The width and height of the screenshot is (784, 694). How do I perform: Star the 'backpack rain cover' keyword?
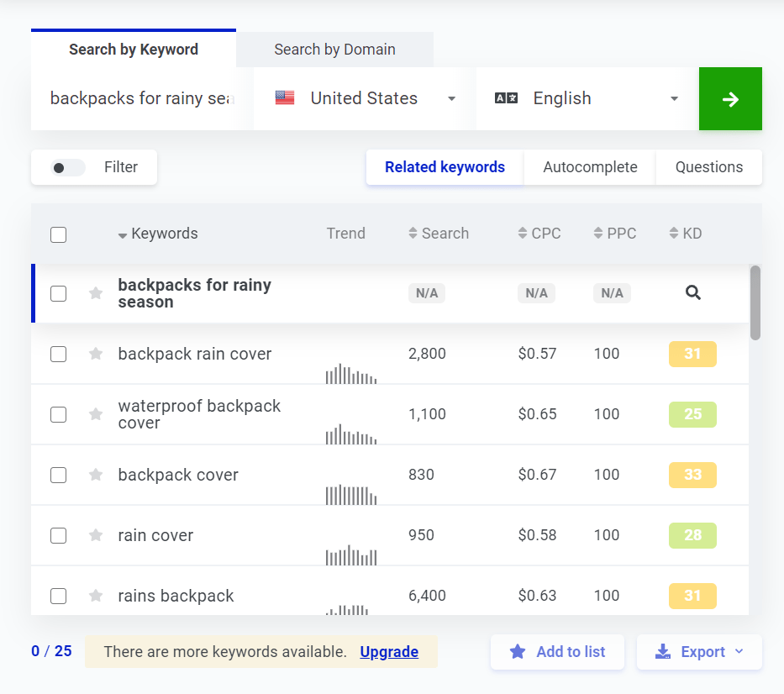point(96,354)
